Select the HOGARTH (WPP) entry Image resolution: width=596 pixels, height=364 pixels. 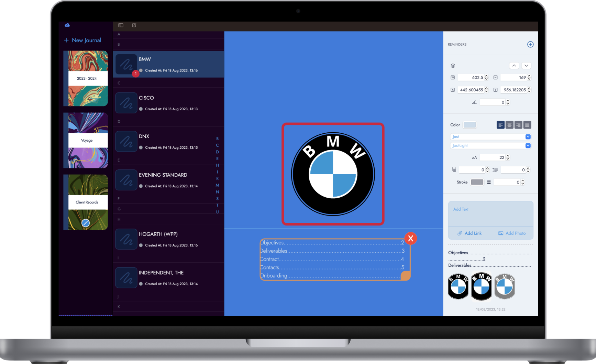click(168, 239)
